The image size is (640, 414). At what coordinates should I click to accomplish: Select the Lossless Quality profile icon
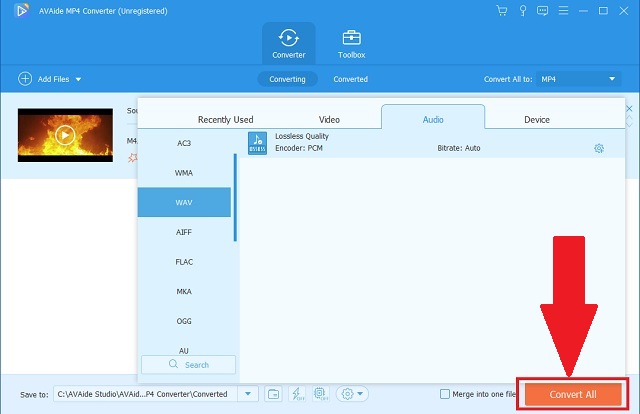(258, 143)
